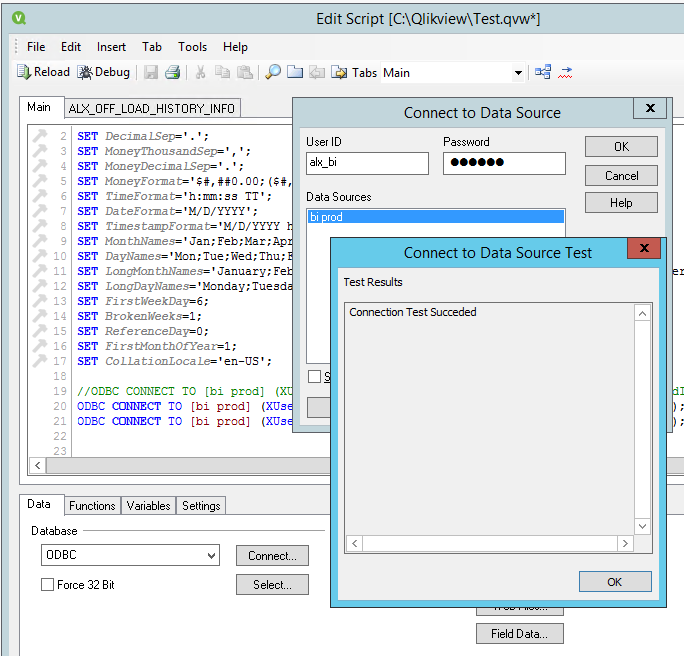Click the Save floppy disk icon
This screenshot has width=684, height=656.
(151, 72)
